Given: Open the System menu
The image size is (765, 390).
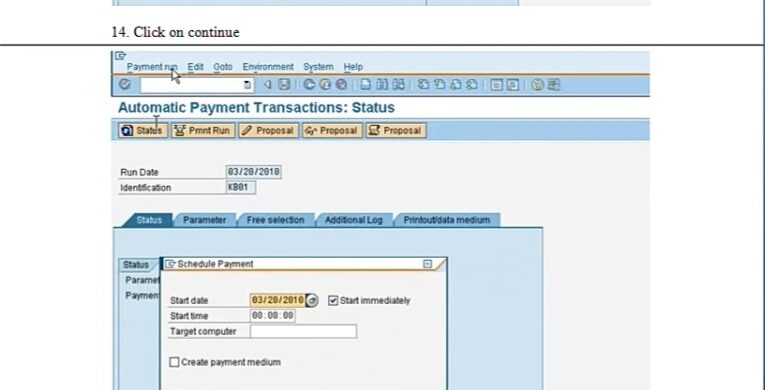Looking at the screenshot, I should [x=318, y=67].
